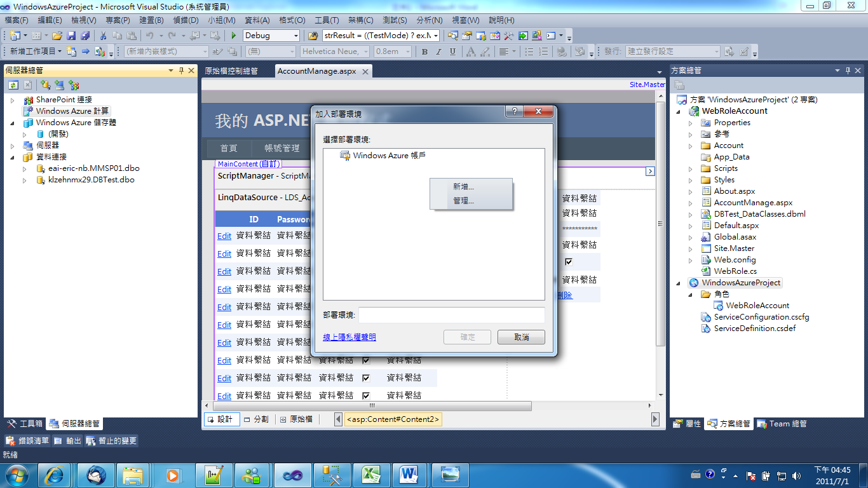Viewport: 868px width, 488px height.
Task: Click Connect to Database icon in Server Explorer
Action: point(46,85)
